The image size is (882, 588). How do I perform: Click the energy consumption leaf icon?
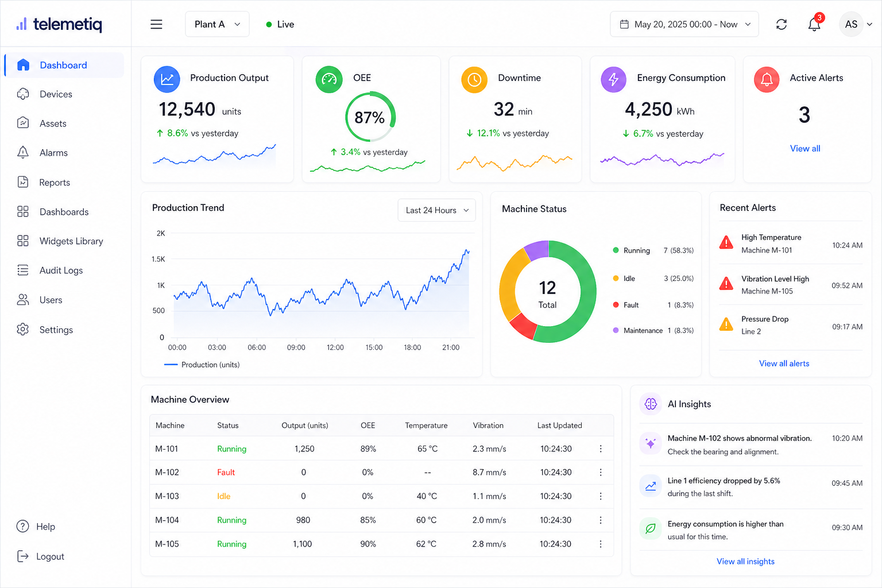tap(651, 528)
